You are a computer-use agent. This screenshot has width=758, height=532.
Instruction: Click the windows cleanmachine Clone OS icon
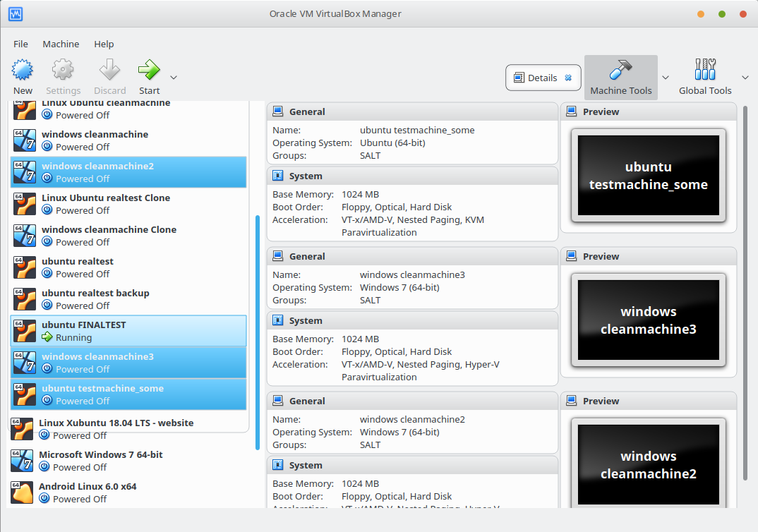click(x=25, y=236)
